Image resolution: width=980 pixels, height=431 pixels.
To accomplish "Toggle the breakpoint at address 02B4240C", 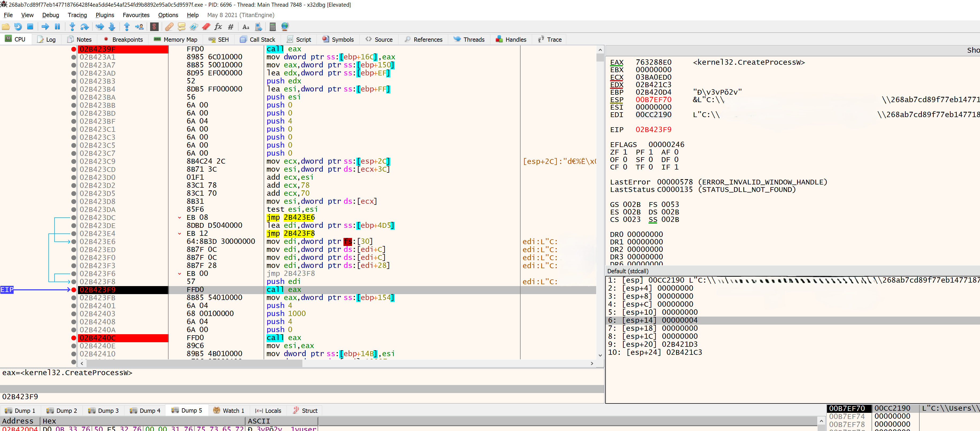I will pos(73,338).
